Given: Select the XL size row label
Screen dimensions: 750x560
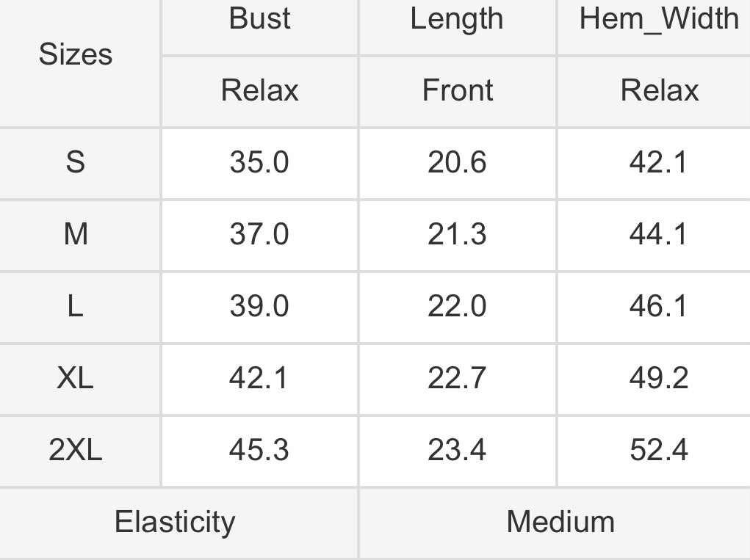Looking at the screenshot, I should tap(76, 379).
